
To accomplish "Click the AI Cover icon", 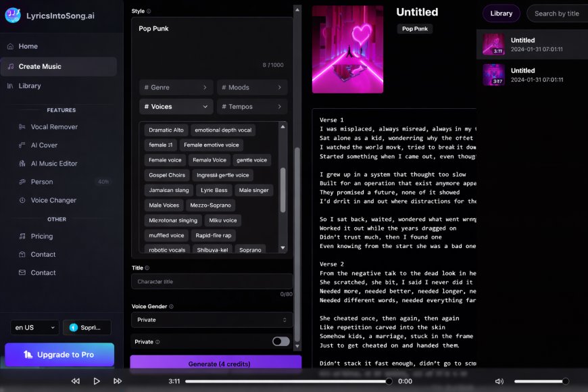I will coord(22,145).
